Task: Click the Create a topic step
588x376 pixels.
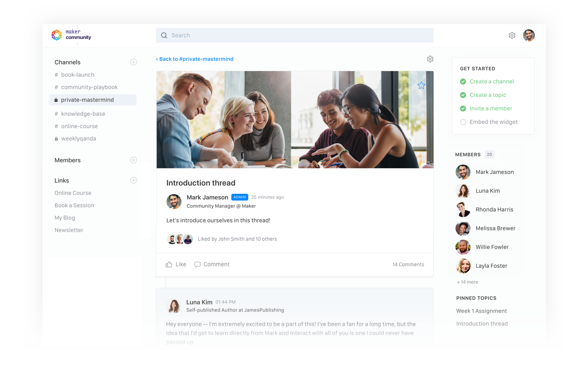Action: click(x=488, y=95)
